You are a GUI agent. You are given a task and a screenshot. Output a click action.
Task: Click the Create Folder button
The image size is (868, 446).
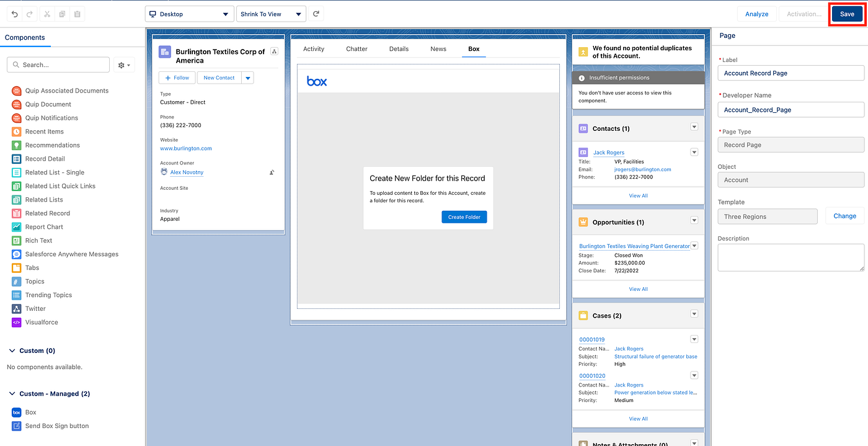pyautogui.click(x=464, y=217)
